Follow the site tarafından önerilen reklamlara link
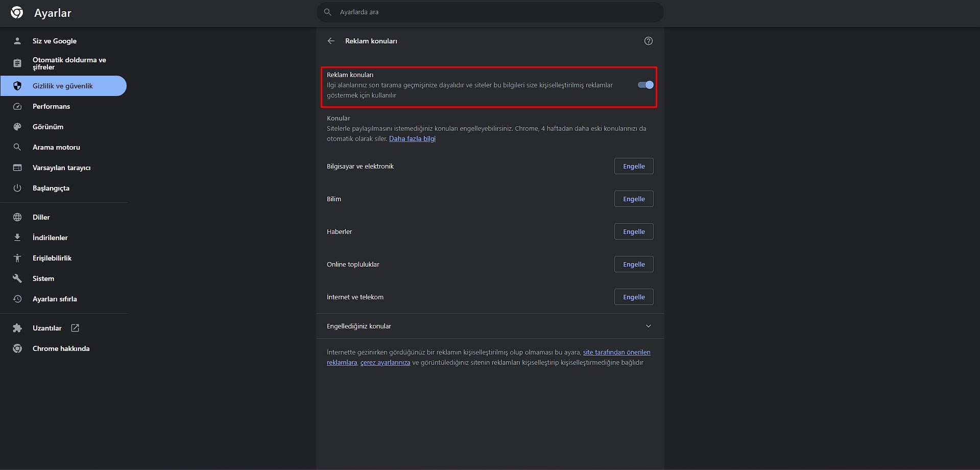 click(x=617, y=352)
